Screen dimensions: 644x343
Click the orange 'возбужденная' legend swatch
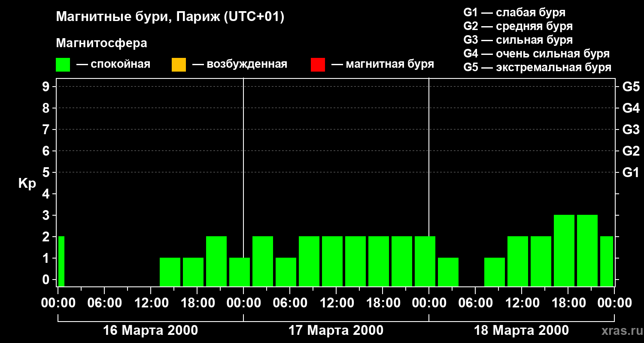179,64
